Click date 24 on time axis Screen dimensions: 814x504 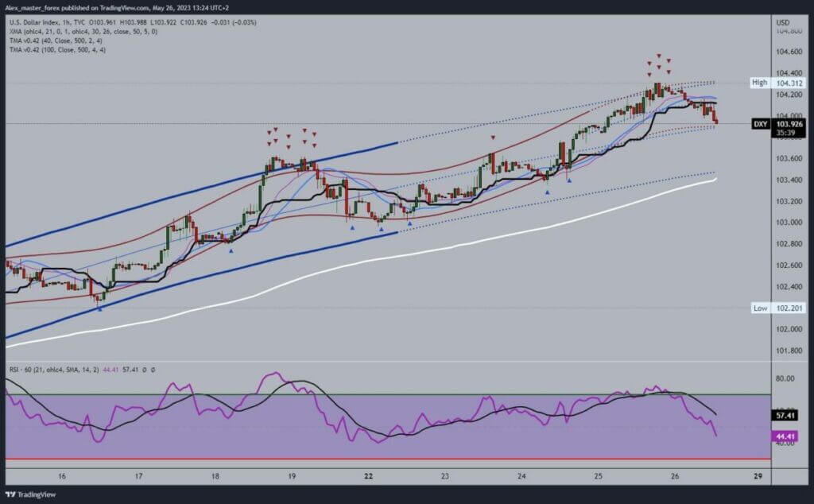[521, 476]
